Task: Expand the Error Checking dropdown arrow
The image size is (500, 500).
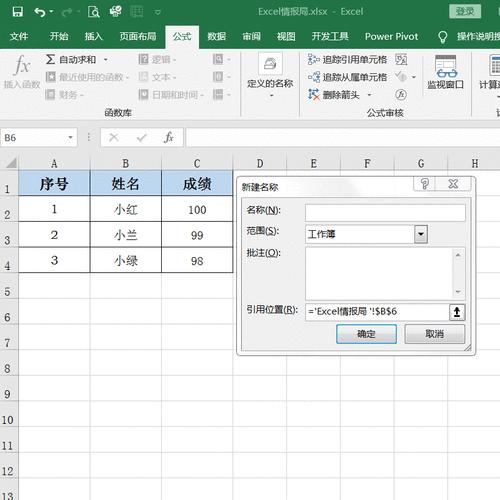Action: (414, 77)
